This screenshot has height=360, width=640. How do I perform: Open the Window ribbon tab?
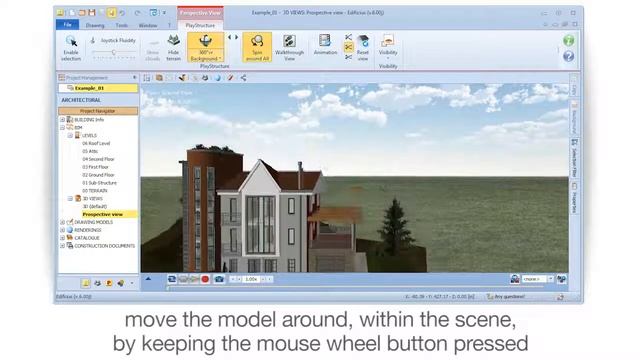pyautogui.click(x=148, y=25)
